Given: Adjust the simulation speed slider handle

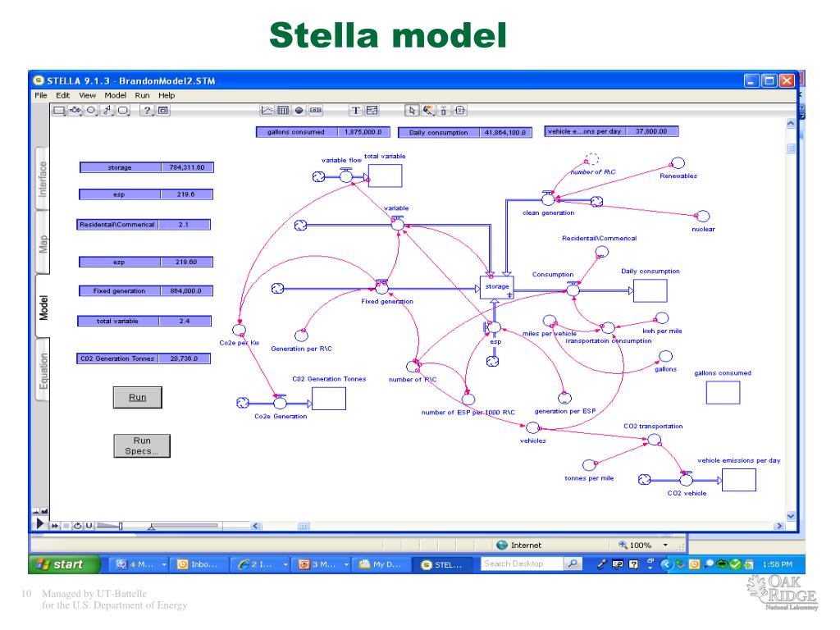Looking at the screenshot, I should 121,526.
